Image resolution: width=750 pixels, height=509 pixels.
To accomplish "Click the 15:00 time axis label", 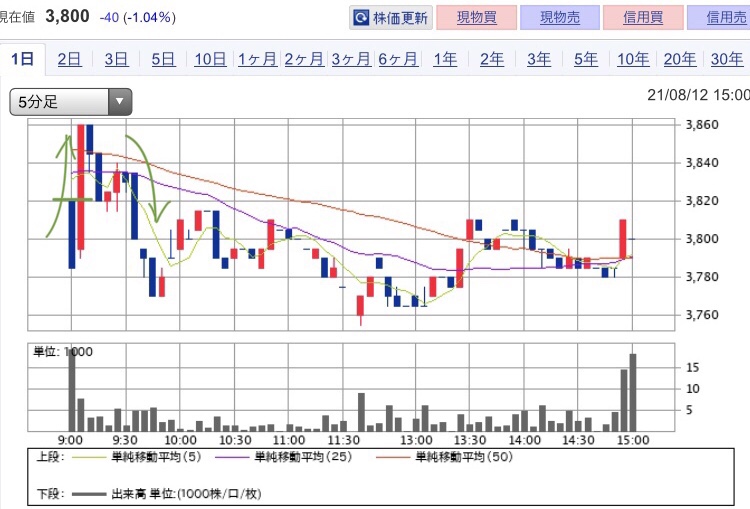I will tap(632, 440).
